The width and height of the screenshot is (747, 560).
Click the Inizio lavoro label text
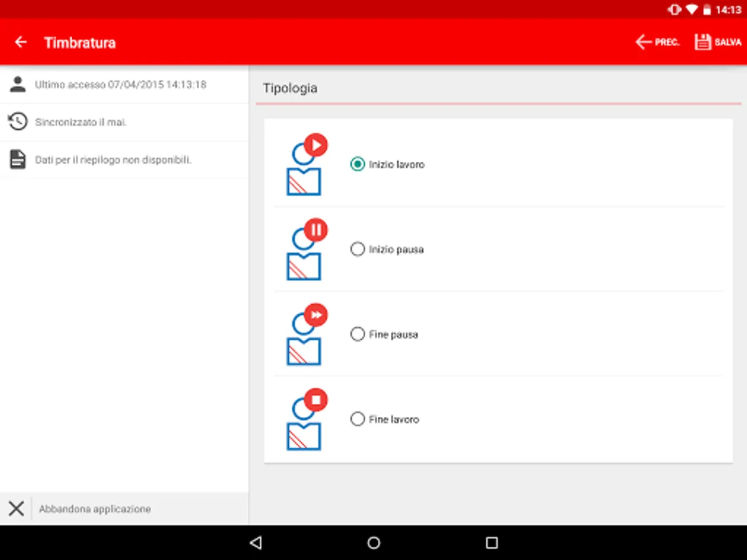[x=397, y=165]
